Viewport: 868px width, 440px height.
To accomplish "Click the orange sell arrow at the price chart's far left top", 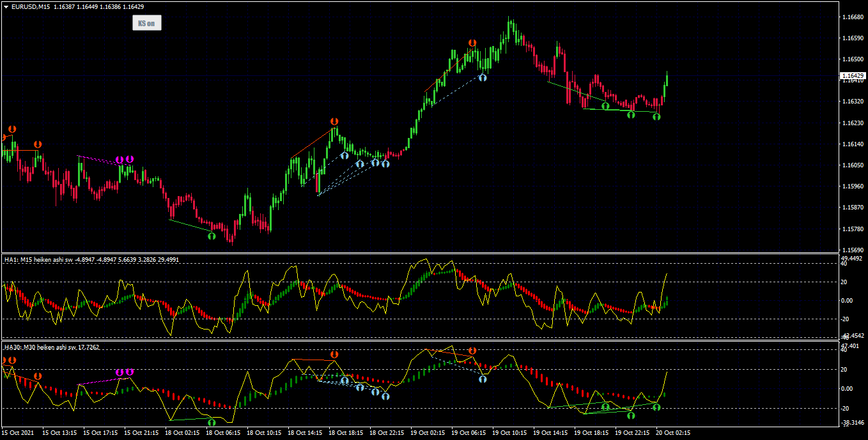I will pos(12,129).
